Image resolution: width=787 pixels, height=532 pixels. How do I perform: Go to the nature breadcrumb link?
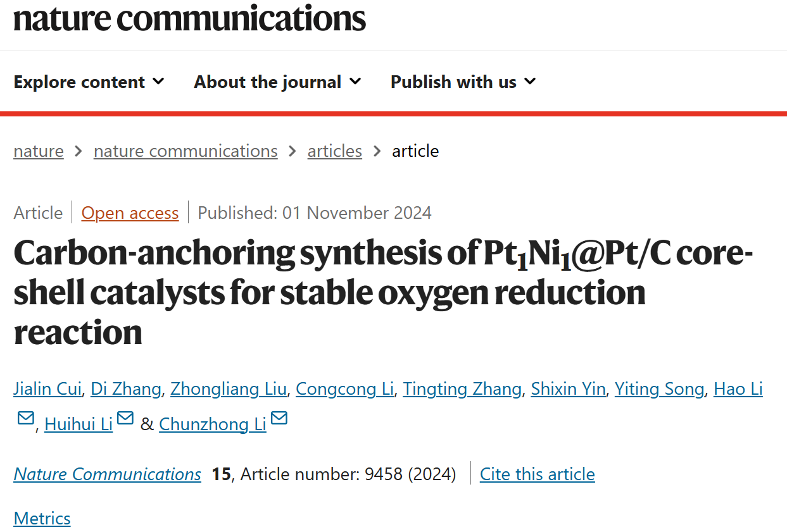tap(39, 151)
